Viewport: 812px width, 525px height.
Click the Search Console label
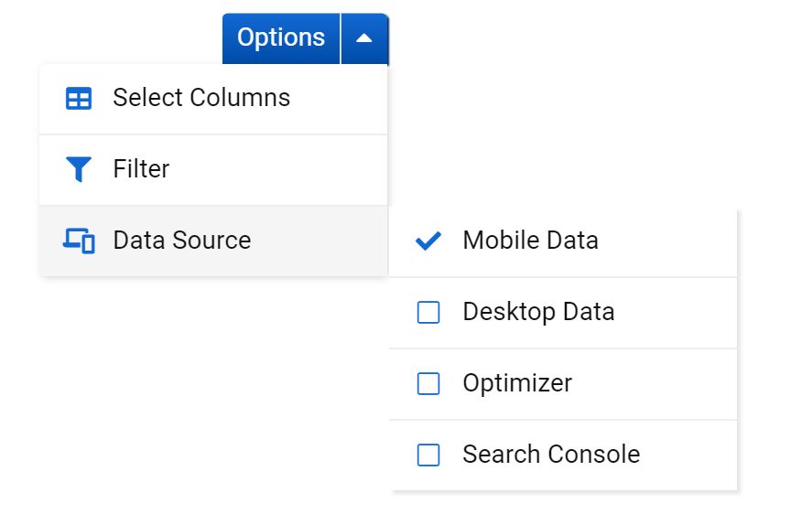point(551,455)
